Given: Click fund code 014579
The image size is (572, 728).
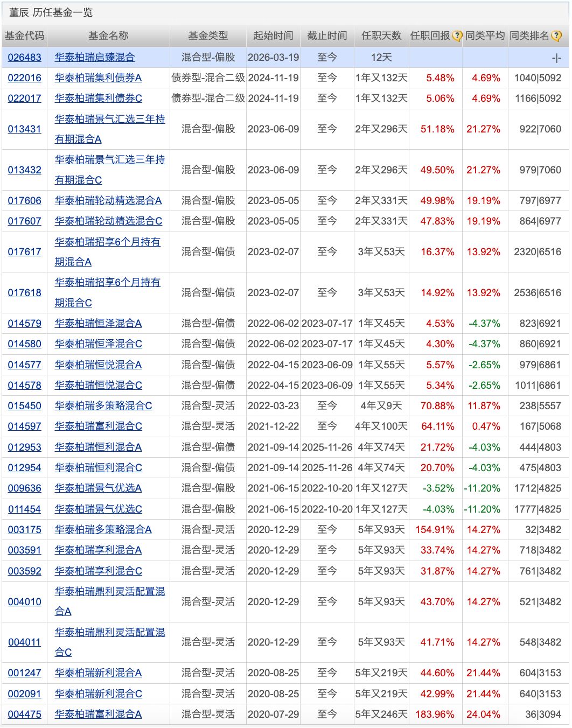Looking at the screenshot, I should coord(24,324).
